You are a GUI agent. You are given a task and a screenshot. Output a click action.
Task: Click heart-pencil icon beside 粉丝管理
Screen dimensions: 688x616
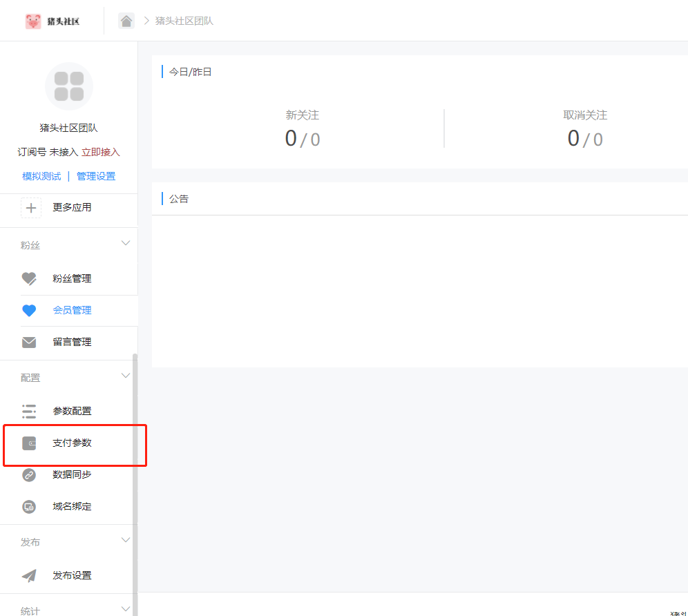click(x=30, y=278)
